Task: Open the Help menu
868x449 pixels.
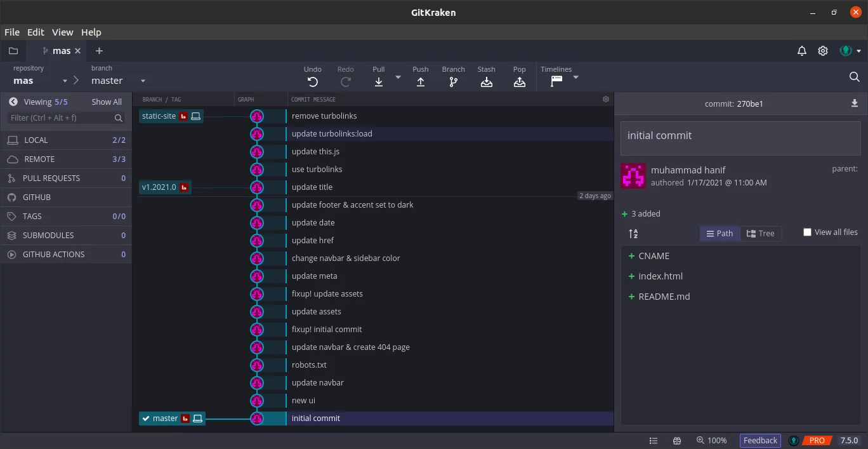Action: click(x=91, y=32)
